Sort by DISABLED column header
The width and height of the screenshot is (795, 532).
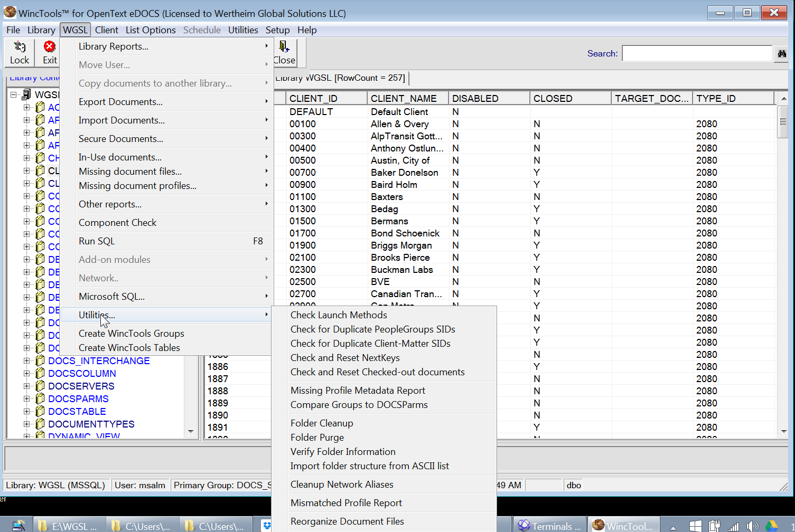click(x=489, y=99)
